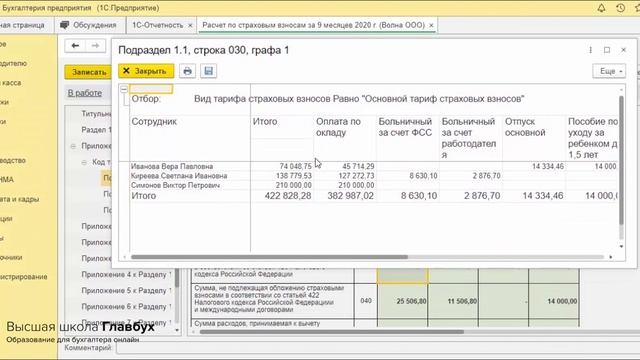The width and height of the screenshot is (640, 360).
Task: Click the Больничный за счет работодателя header
Action: coord(469,138)
